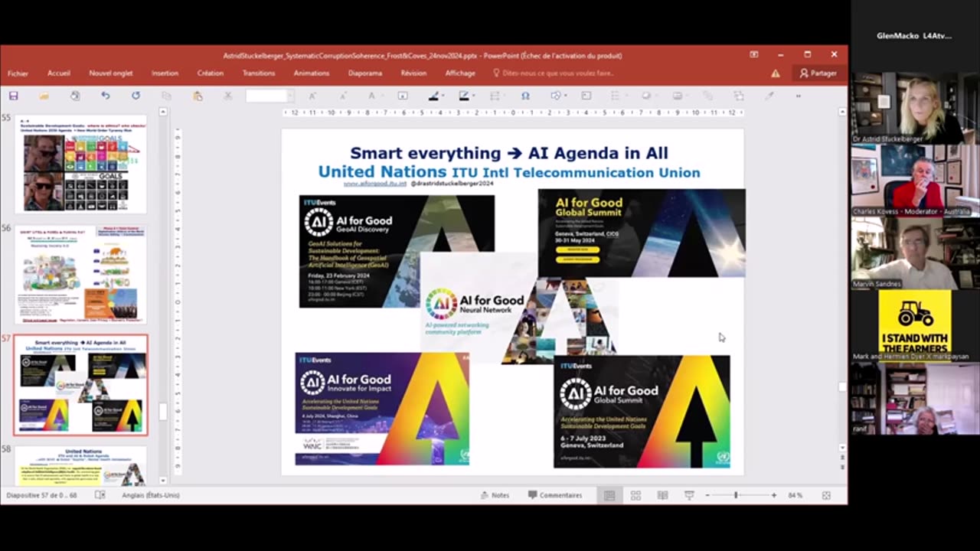
Task: Click the Cut scissors icon
Action: [x=227, y=96]
